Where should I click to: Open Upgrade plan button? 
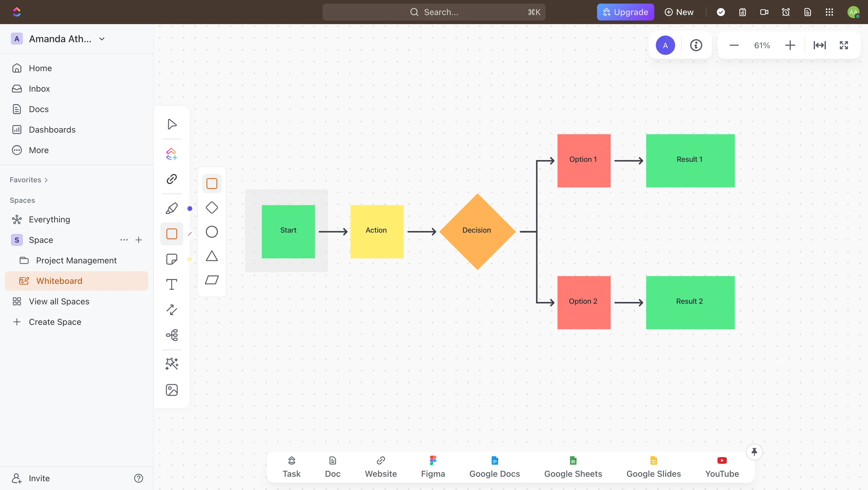(x=625, y=12)
